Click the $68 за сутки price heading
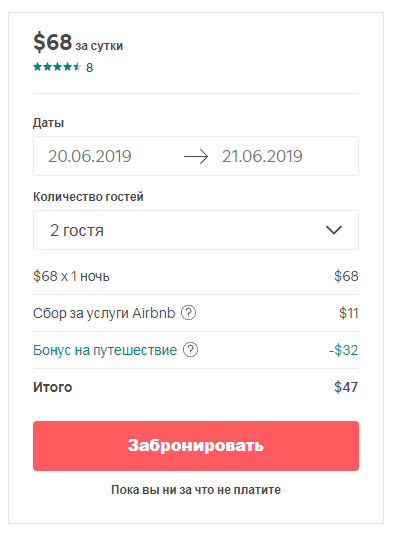 click(x=78, y=42)
